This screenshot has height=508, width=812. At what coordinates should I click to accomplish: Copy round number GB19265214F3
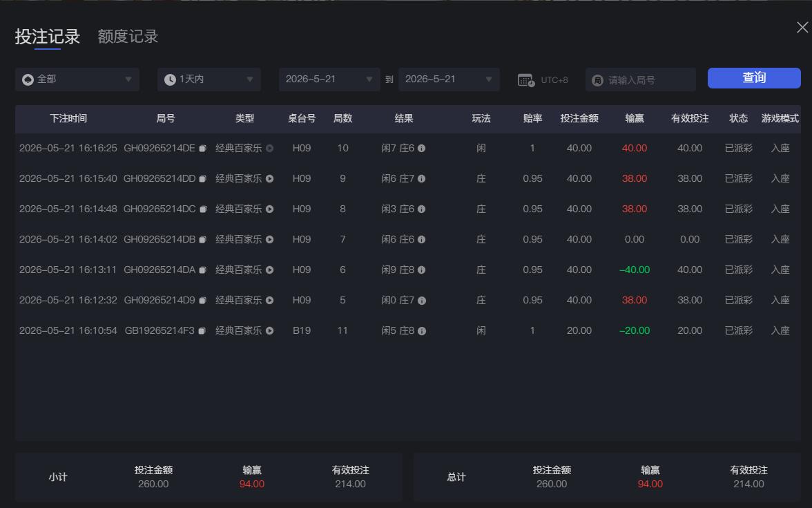click(202, 330)
